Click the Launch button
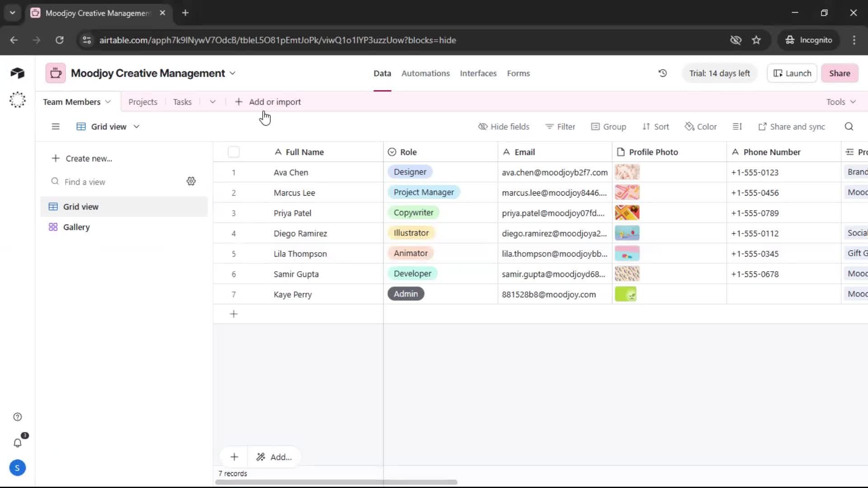Screen dimensions: 868x488 792,73
